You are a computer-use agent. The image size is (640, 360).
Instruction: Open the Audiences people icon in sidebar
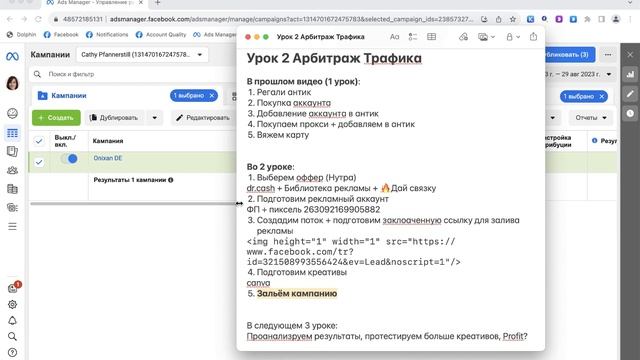pyautogui.click(x=12, y=170)
